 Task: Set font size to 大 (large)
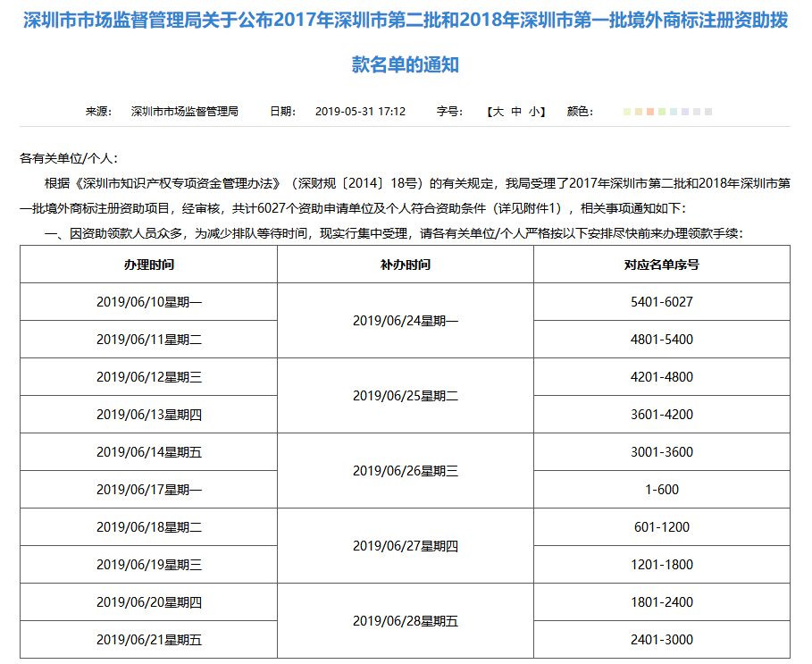point(498,112)
